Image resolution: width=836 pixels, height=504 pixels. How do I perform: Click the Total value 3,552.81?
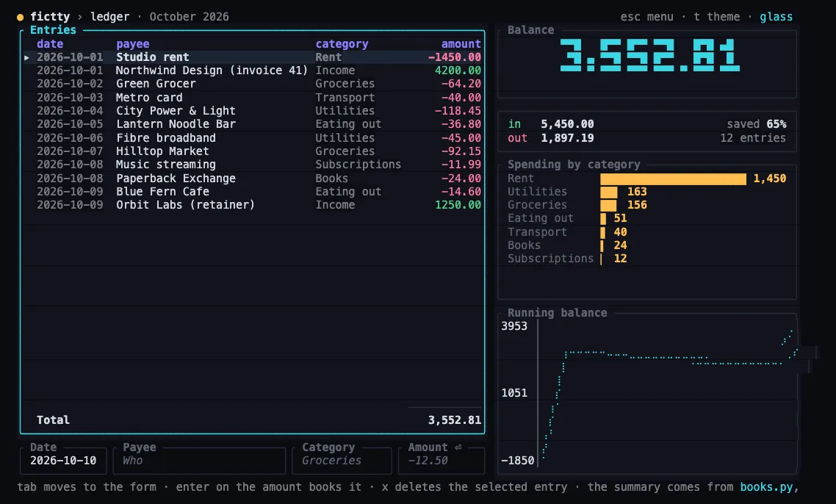pos(454,420)
